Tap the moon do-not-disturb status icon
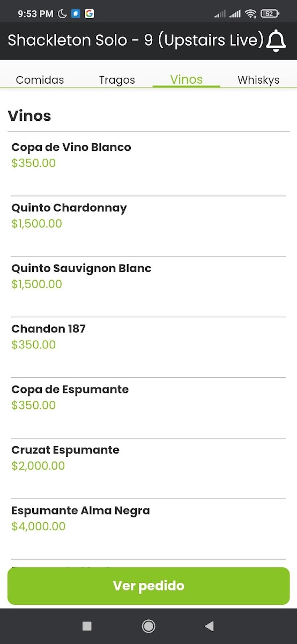This screenshot has height=644, width=297. click(63, 14)
